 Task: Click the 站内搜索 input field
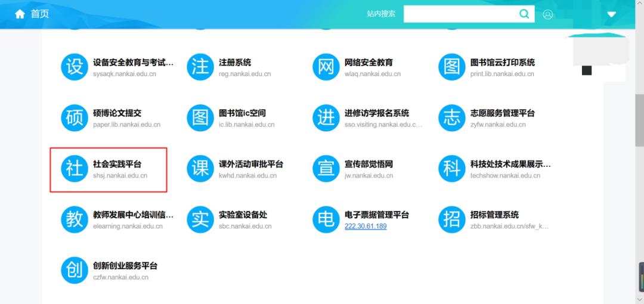pyautogui.click(x=459, y=14)
